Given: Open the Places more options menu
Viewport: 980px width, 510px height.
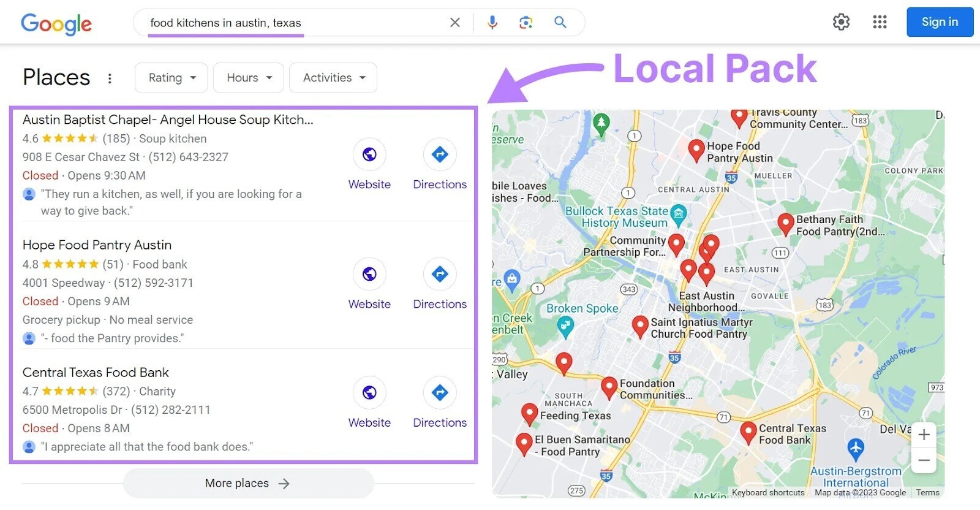Looking at the screenshot, I should tap(110, 78).
